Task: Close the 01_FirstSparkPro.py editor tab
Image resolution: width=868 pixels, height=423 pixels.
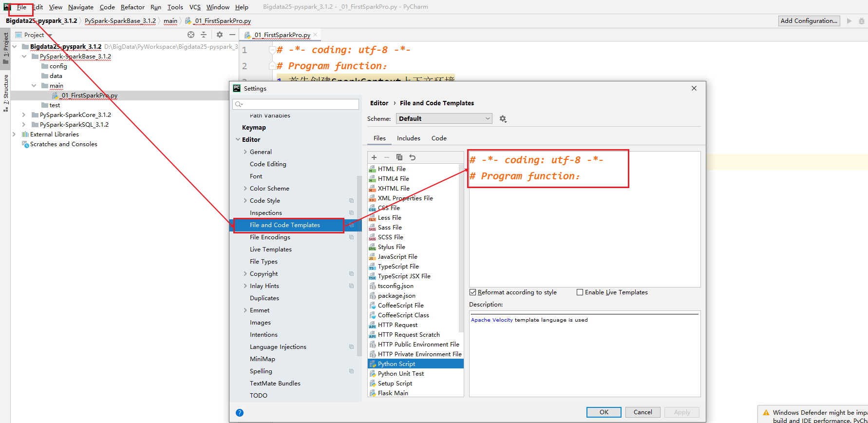Action: tap(315, 35)
